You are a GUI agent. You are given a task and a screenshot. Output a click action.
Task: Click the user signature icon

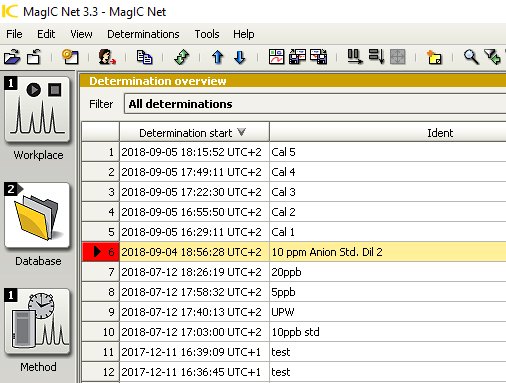pos(107,57)
